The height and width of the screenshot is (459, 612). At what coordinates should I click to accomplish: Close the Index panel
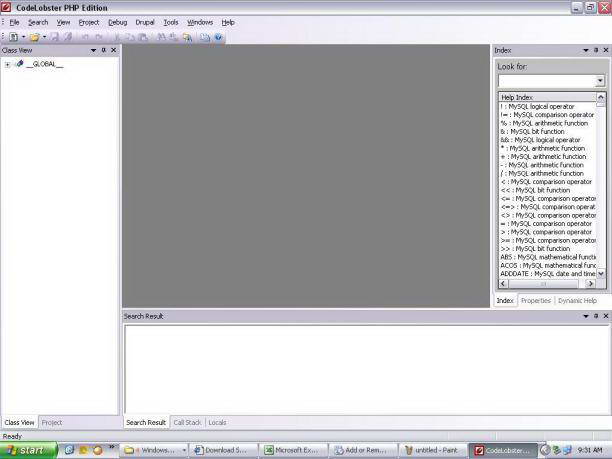pyautogui.click(x=606, y=50)
